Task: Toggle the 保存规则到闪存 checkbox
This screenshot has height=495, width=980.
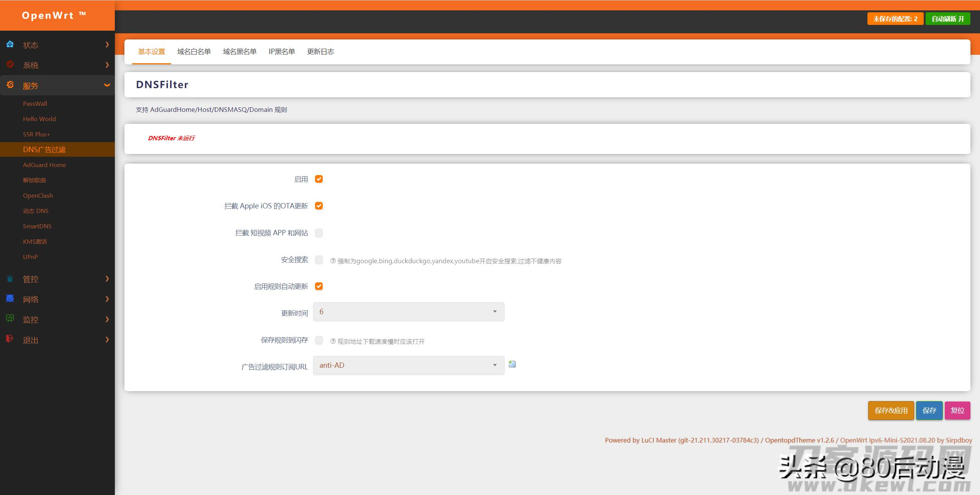Action: point(319,340)
